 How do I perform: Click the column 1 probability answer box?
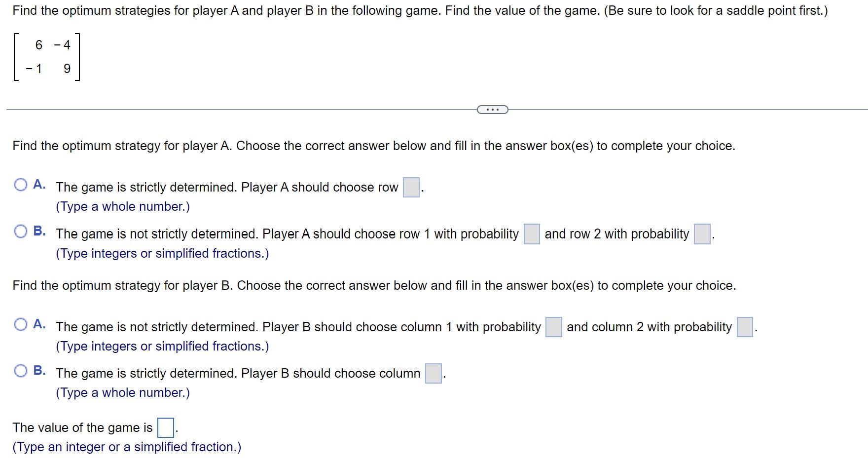coord(552,325)
